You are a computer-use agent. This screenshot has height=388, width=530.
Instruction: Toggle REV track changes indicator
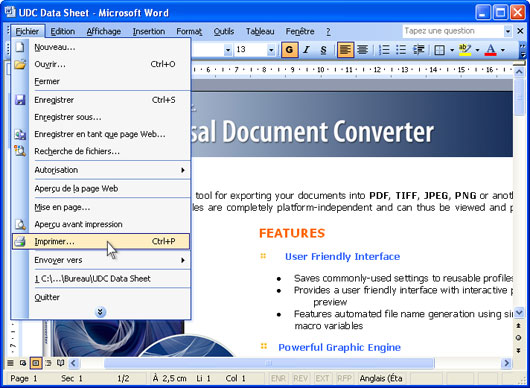pos(300,379)
